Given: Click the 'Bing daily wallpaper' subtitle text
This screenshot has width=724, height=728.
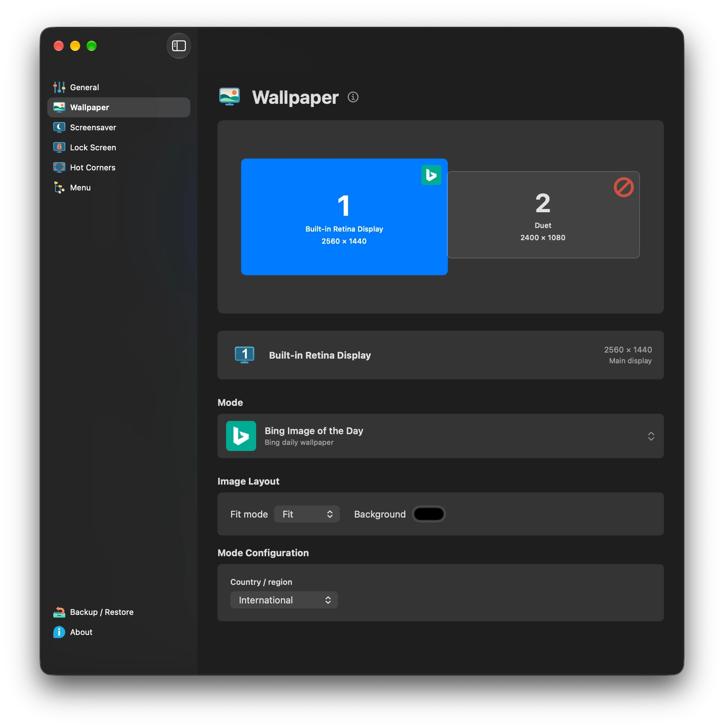Looking at the screenshot, I should (x=299, y=442).
